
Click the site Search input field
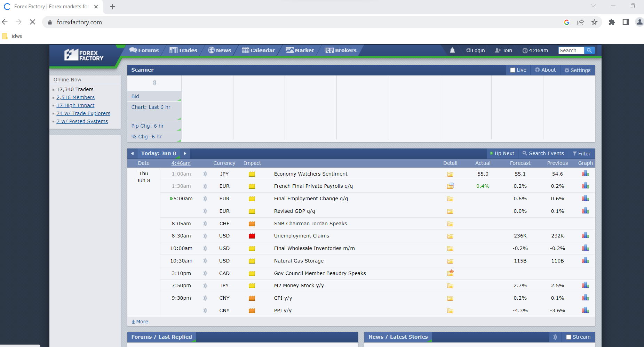point(571,50)
